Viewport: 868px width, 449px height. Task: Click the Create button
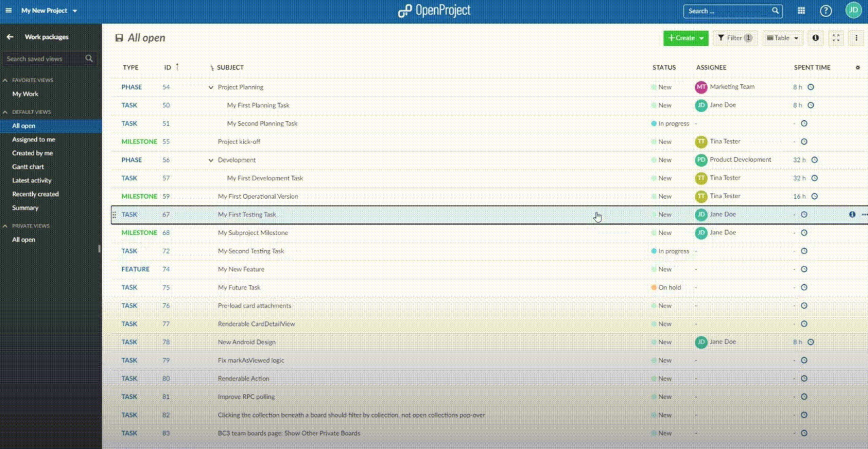[685, 38]
